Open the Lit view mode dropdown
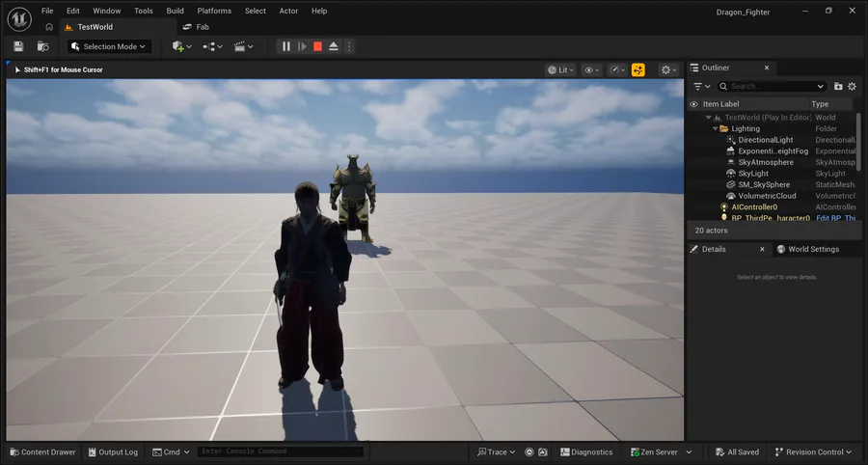This screenshot has height=465, width=868. pos(560,69)
